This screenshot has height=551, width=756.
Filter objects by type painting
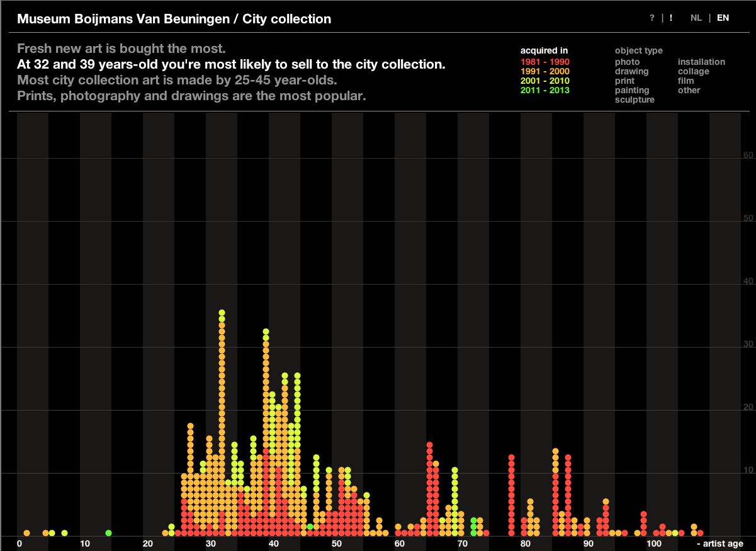click(x=632, y=90)
